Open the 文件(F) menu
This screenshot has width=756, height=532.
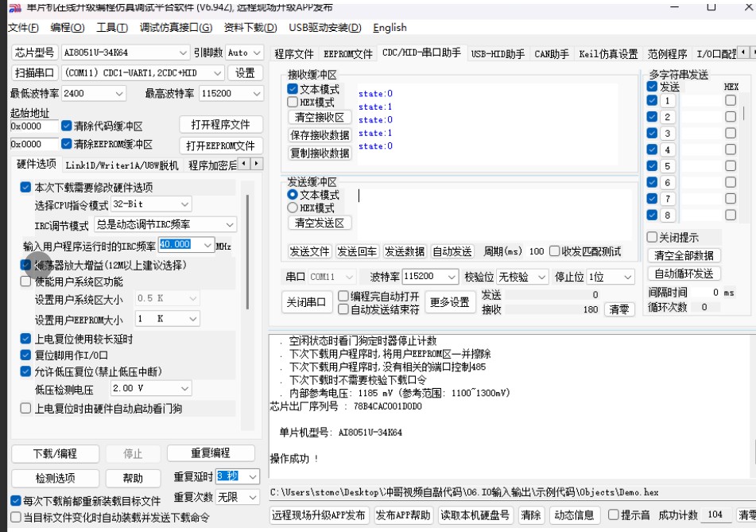[x=23, y=28]
